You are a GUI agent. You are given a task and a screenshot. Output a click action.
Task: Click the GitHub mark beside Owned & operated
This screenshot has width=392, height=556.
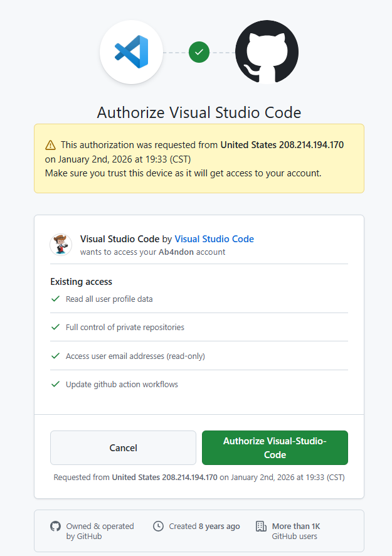55,527
